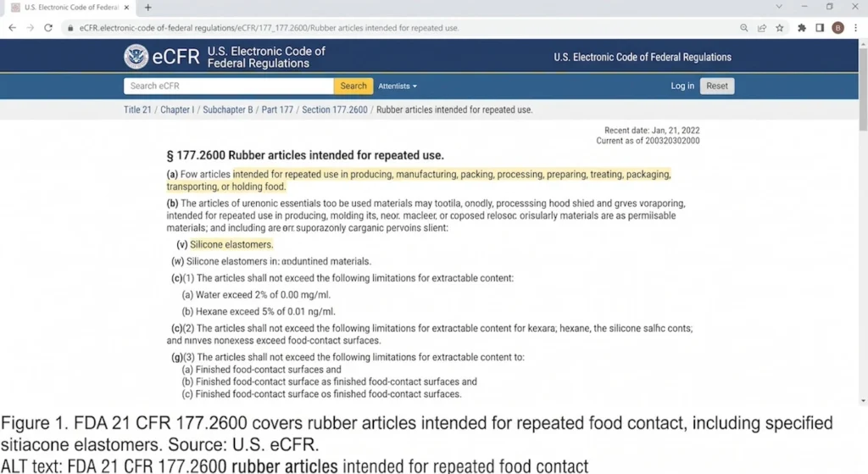Reload the eCFR page
The image size is (868, 474).
coord(48,28)
